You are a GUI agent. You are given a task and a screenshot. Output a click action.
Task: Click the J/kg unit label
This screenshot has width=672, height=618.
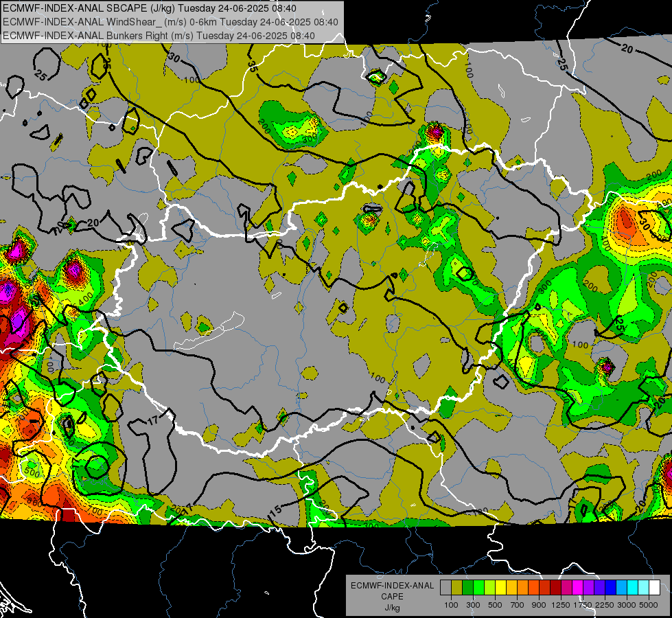coord(393,608)
